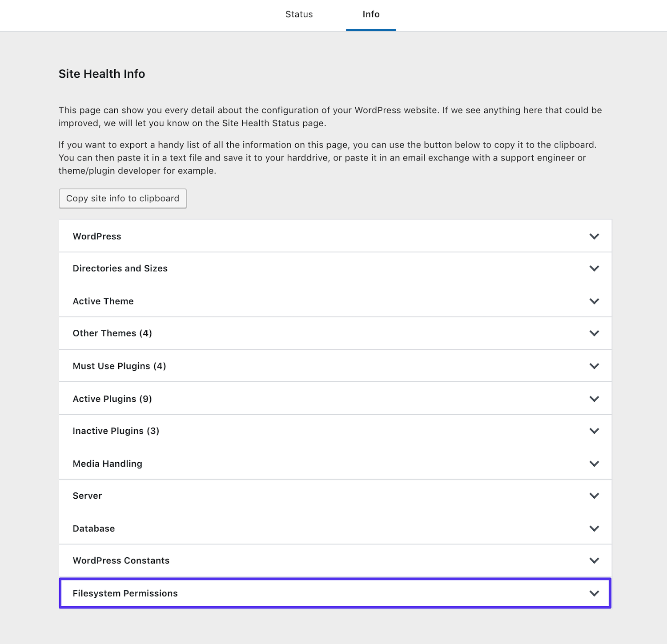This screenshot has height=644, width=667.
Task: Expand the Media Handling section arrow
Action: (x=594, y=464)
